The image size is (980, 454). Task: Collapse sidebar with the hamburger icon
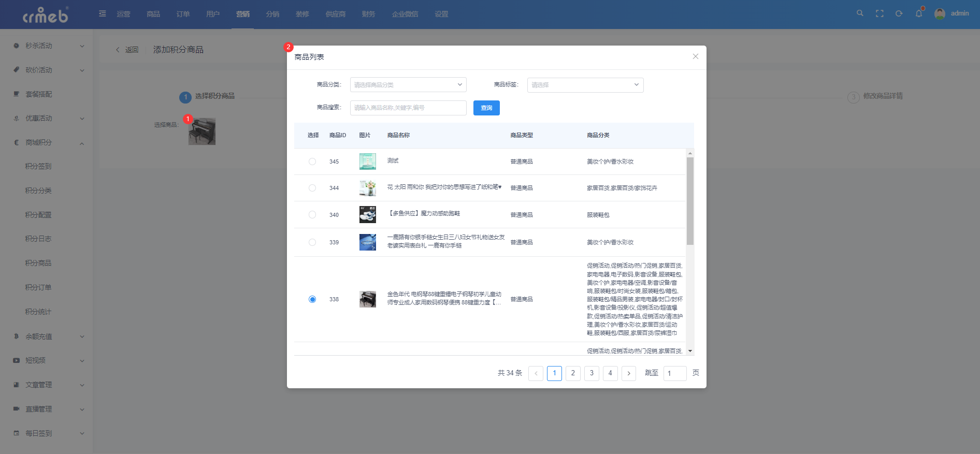click(103, 13)
